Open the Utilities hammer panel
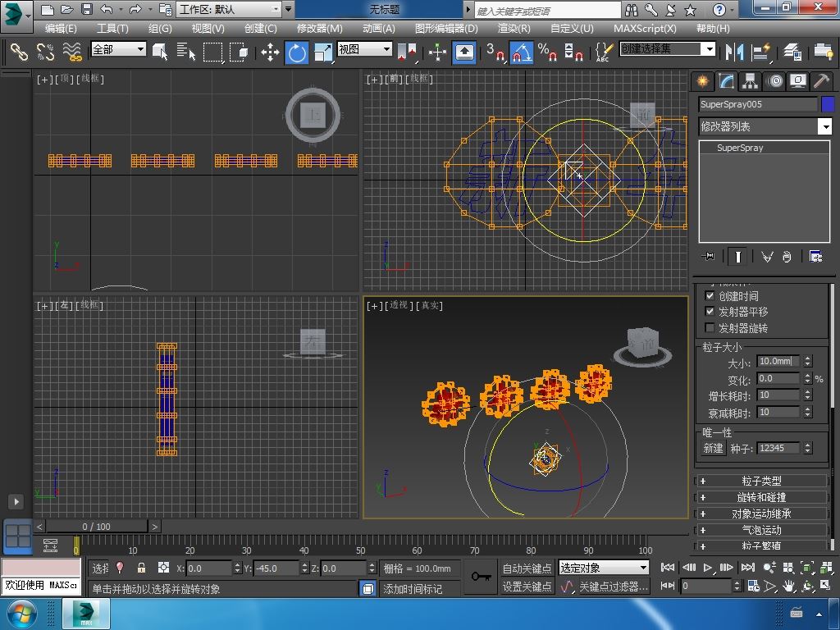 pyautogui.click(x=821, y=80)
